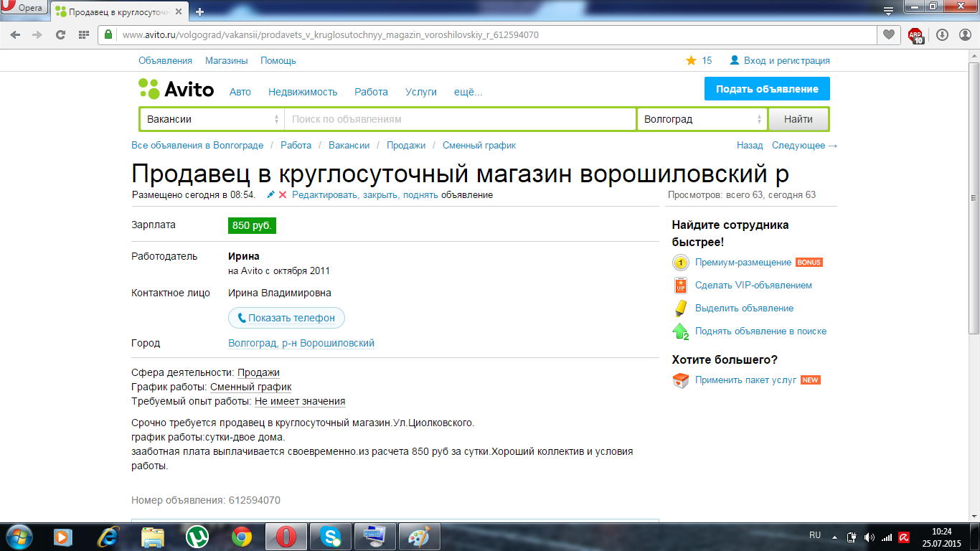Click the yellow highlighter icon
Image resolution: width=980 pixels, height=551 pixels.
[x=680, y=309]
